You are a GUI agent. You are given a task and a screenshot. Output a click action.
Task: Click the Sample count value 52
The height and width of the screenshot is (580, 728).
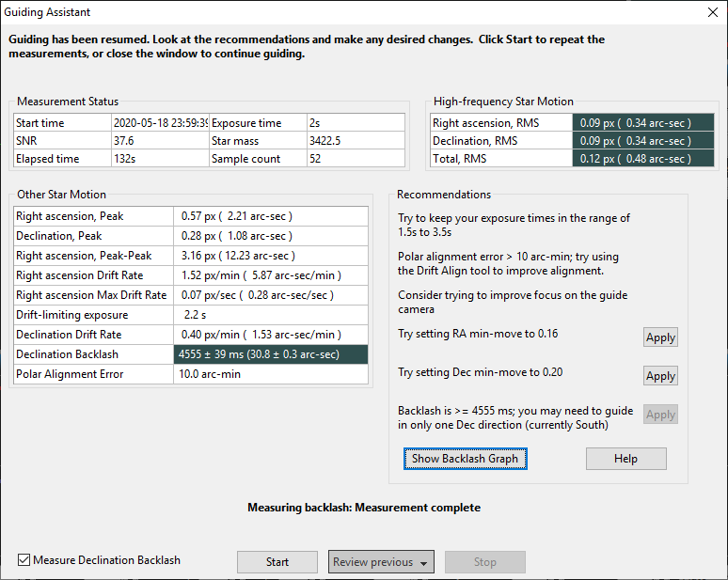356,159
